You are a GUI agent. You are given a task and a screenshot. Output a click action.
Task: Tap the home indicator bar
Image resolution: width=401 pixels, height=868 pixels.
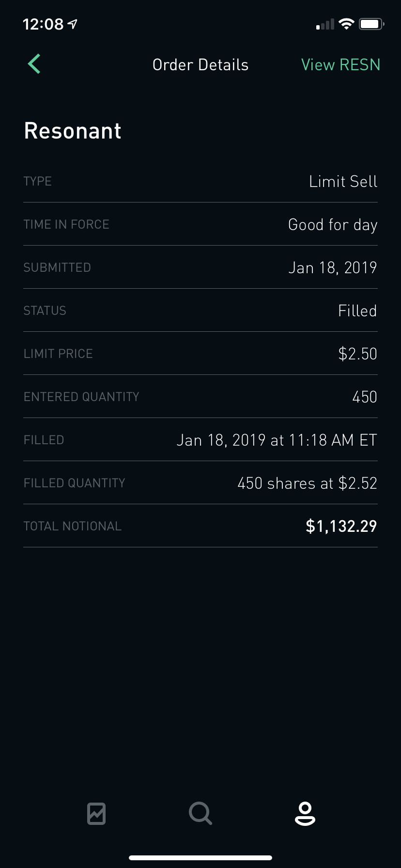pyautogui.click(x=200, y=857)
